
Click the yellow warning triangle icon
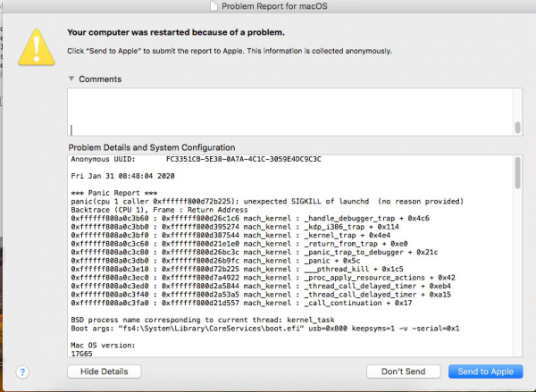35,45
